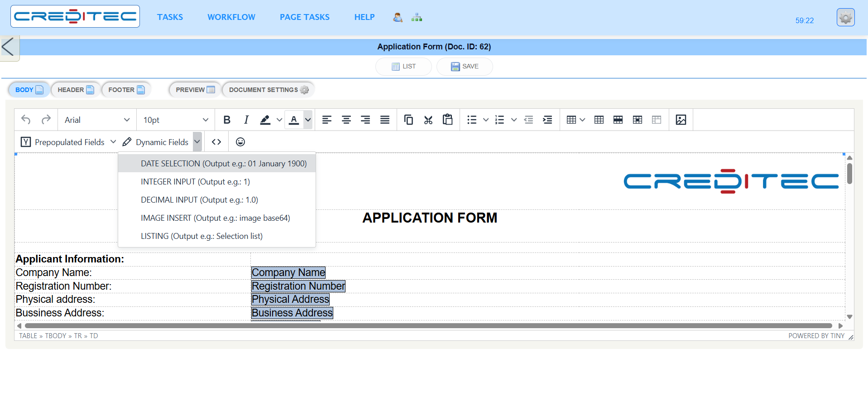This screenshot has width=868, height=393.
Task: Toggle the bullet list
Action: click(x=472, y=120)
